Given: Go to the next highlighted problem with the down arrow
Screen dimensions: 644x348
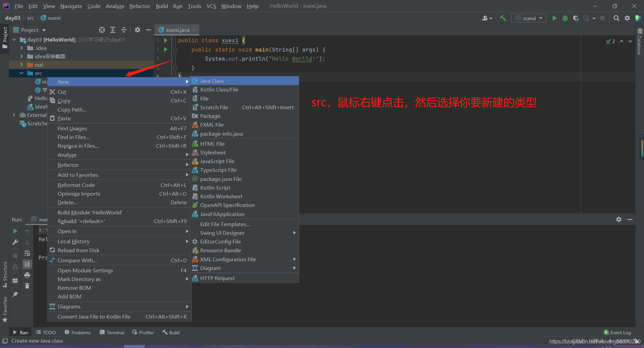Looking at the screenshot, I should pyautogui.click(x=630, y=41).
